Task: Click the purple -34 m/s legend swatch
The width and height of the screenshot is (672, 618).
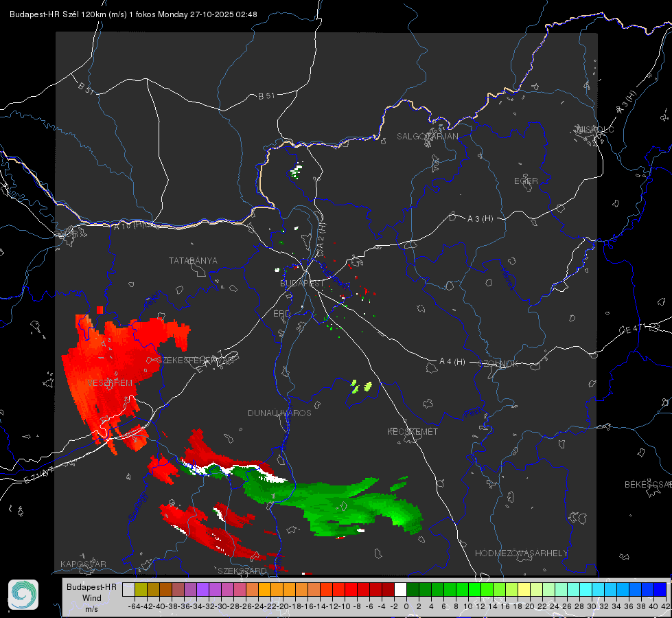Action: pyautogui.click(x=202, y=589)
